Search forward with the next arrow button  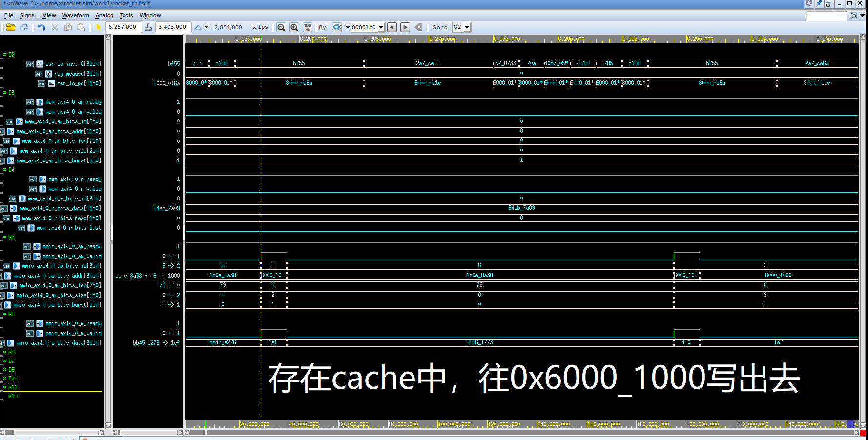pyautogui.click(x=405, y=27)
